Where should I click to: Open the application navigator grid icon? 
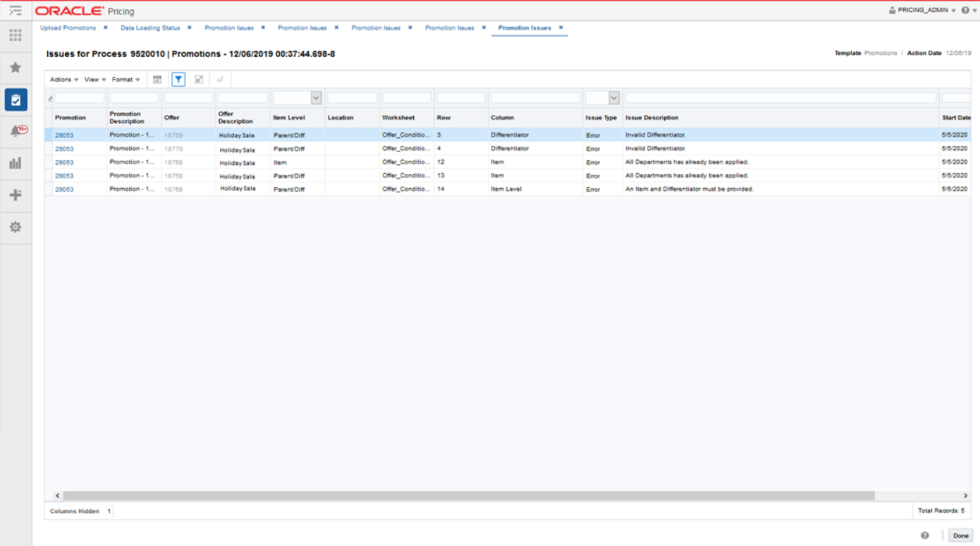pyautogui.click(x=16, y=35)
